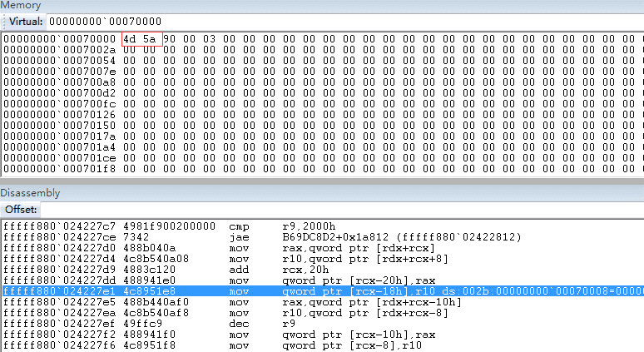The width and height of the screenshot is (644, 352).
Task: Select memory row address 000700d2
Action: pyautogui.click(x=60, y=93)
